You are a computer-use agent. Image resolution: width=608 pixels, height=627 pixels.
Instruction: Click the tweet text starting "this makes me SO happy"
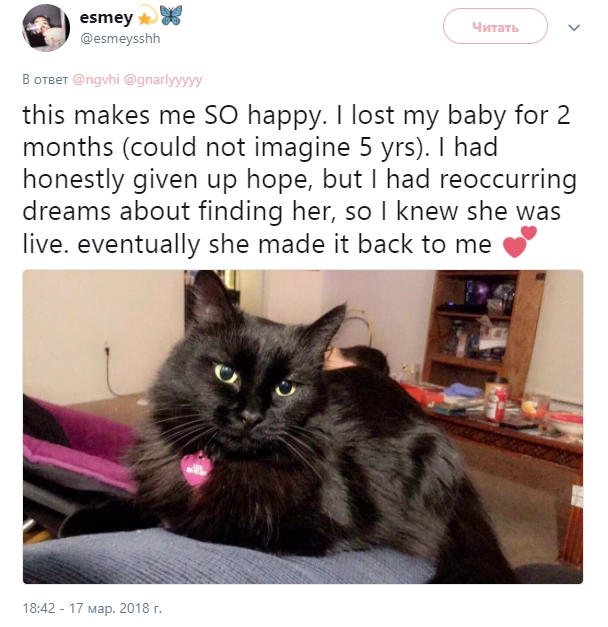click(x=300, y=179)
